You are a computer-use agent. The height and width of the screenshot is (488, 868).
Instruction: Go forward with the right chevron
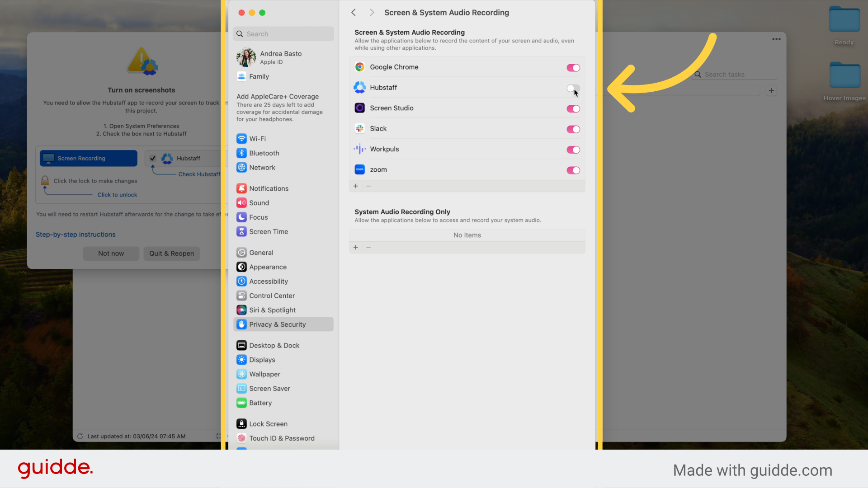(372, 13)
